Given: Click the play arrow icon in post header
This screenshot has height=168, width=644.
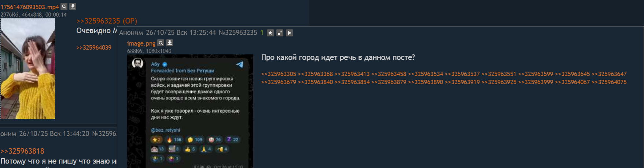Looking at the screenshot, I should tap(289, 33).
